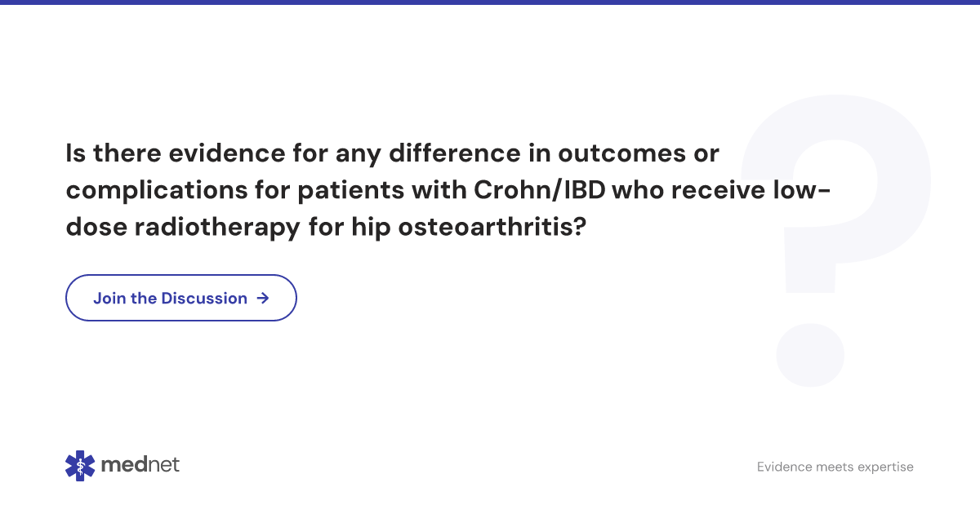Click the Join the Discussion button
The image size is (980, 514).
180,298
